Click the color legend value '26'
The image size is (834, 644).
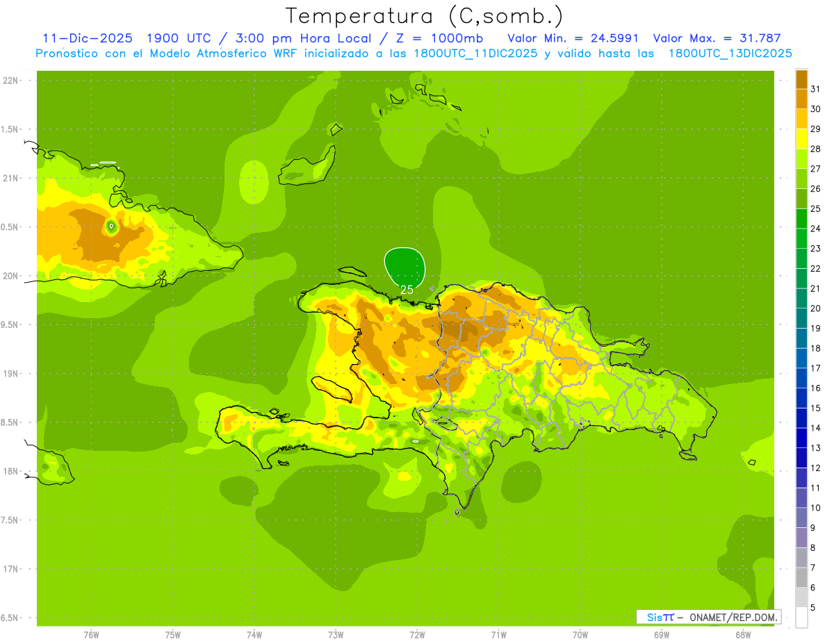[816, 188]
